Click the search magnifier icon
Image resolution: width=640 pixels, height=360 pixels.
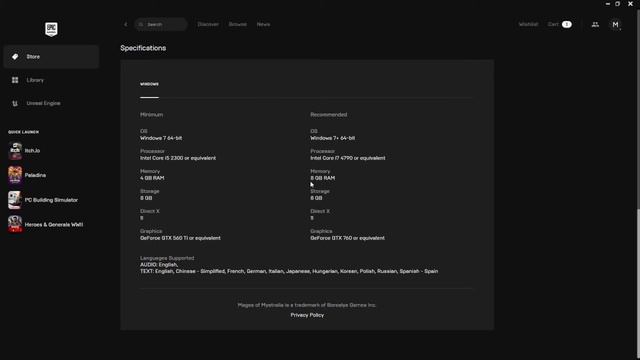141,24
